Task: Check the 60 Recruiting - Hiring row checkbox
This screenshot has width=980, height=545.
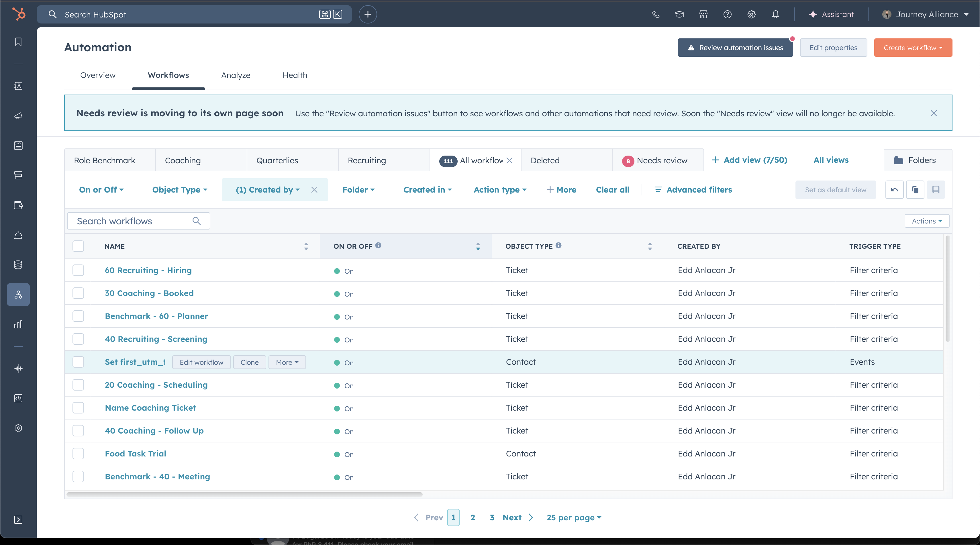Action: point(78,270)
